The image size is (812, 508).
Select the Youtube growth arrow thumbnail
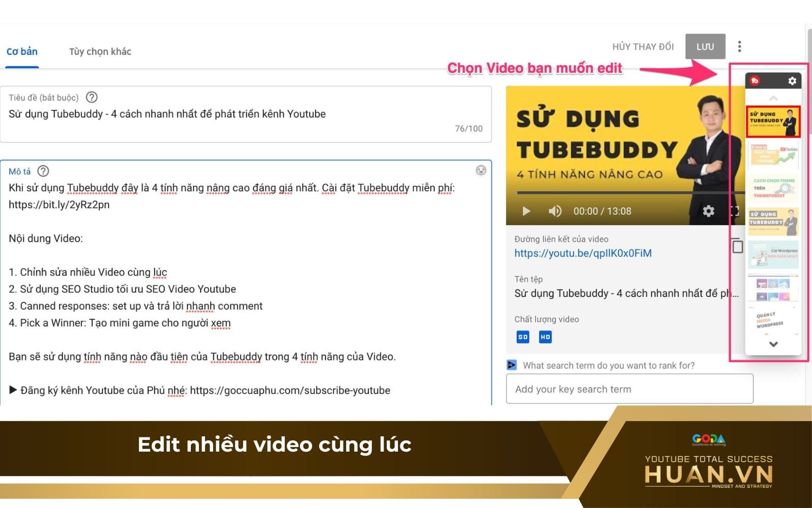point(773,155)
